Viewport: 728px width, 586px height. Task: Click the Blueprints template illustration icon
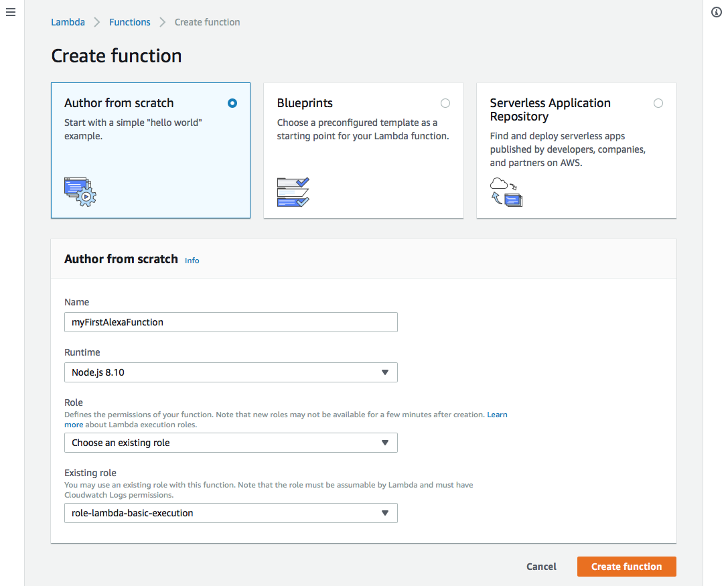(x=293, y=192)
